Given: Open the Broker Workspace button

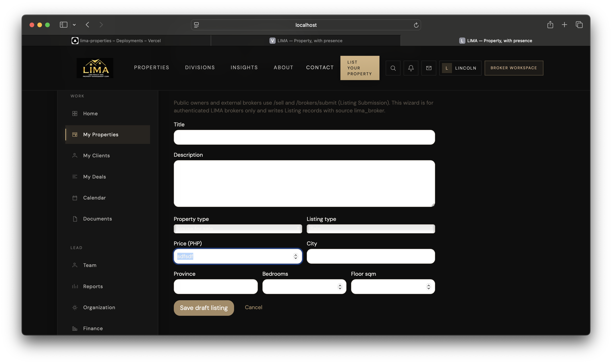Looking at the screenshot, I should pyautogui.click(x=514, y=68).
